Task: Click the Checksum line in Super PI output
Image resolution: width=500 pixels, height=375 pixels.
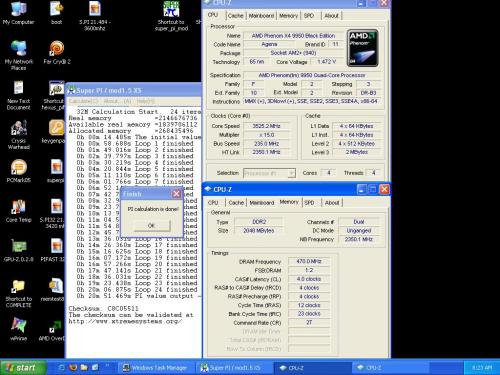Action: 103,308
